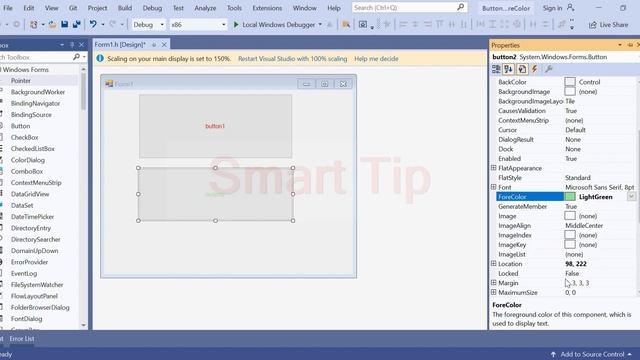
Task: Click the screenshot camera toolbar icon
Action: (x=362, y=24)
